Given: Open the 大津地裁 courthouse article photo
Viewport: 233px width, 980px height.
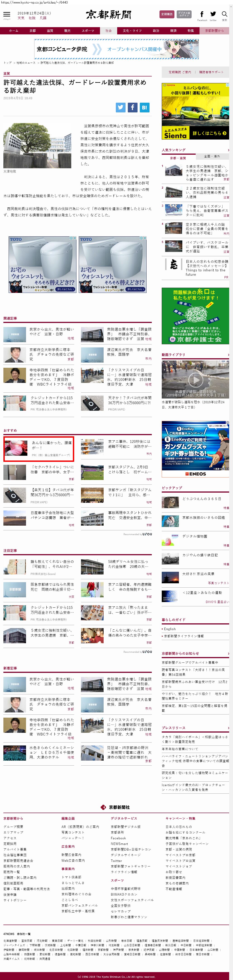Looking at the screenshot, I should pos(37,145).
